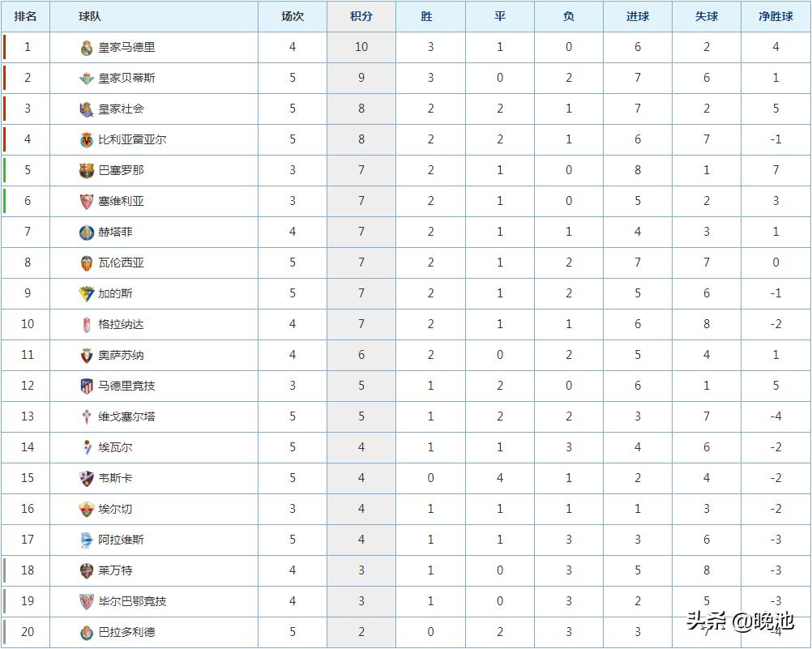Select the 场次 column header
Viewport: 812px width, 649px height.
[x=293, y=16]
